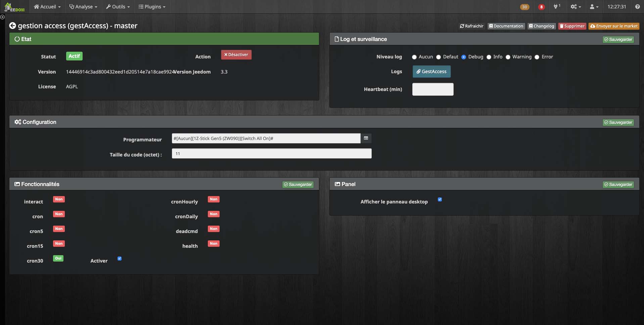Click the small circled arrow at the left edge
This screenshot has height=325, width=644.
click(2, 17)
